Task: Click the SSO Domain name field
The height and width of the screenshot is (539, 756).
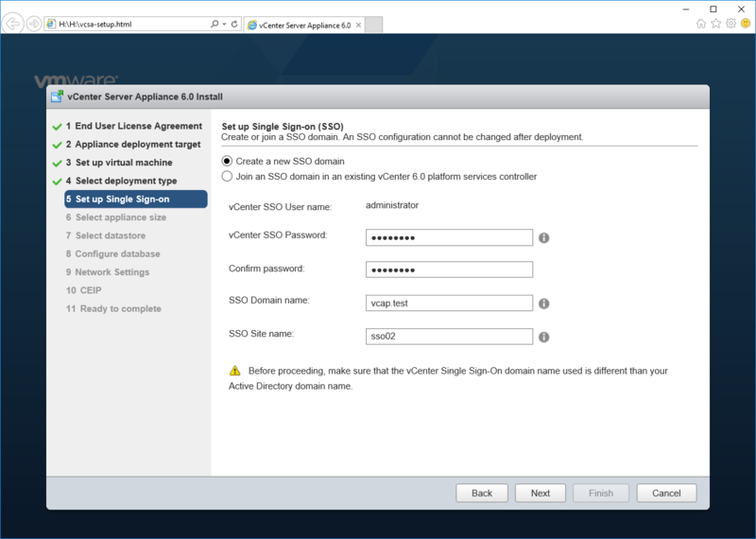Action: [450, 303]
